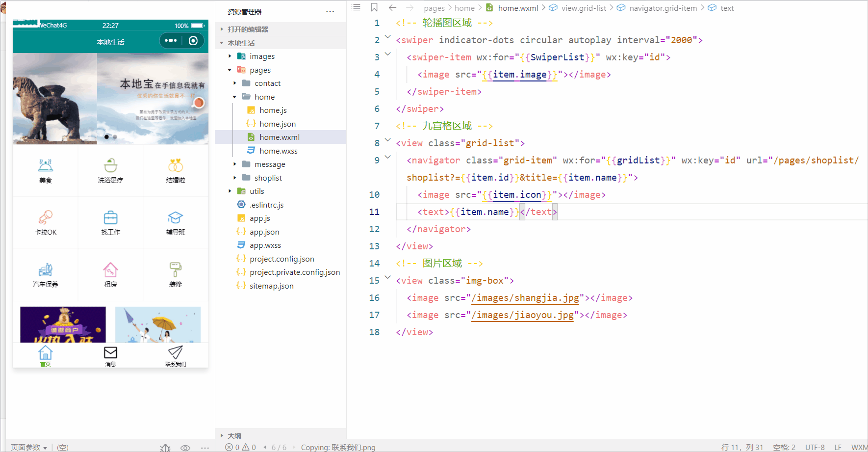This screenshot has height=452, width=868.
Task: Open app.json file
Action: tap(264, 232)
